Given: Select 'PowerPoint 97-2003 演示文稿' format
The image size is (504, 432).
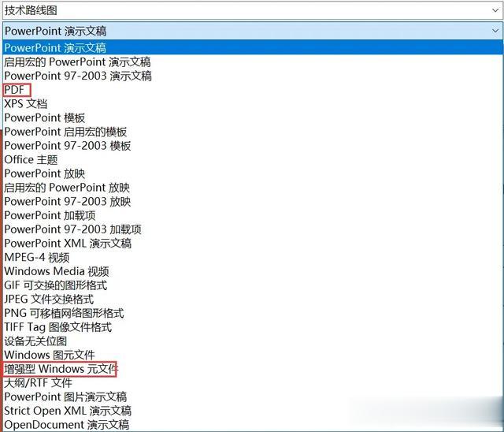Looking at the screenshot, I should pyautogui.click(x=253, y=76).
